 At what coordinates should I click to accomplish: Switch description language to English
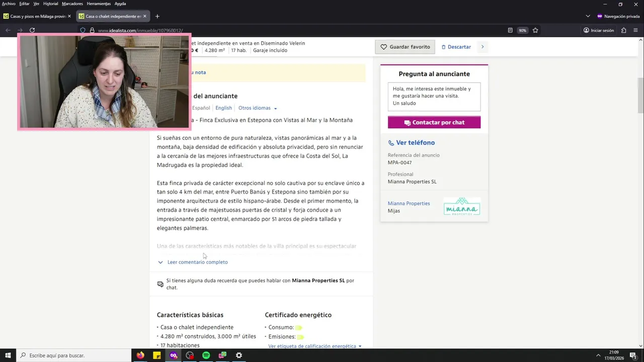(223, 108)
